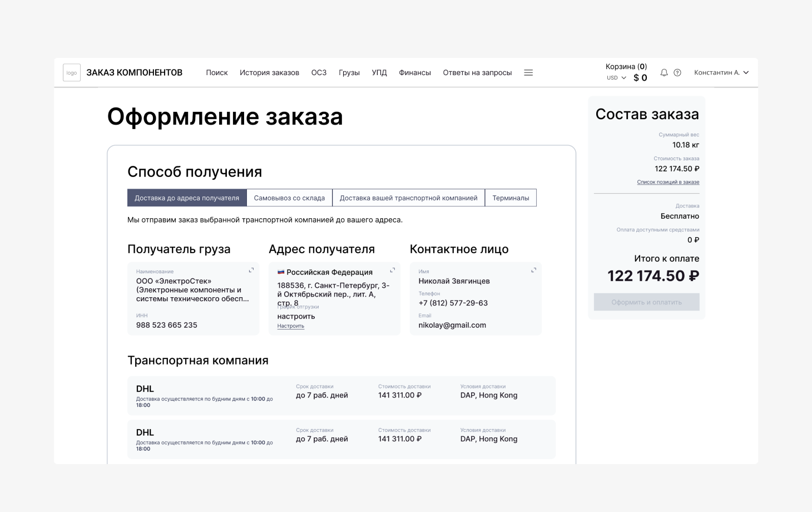Open Грузы menu item
This screenshot has width=812, height=512.
(349, 72)
